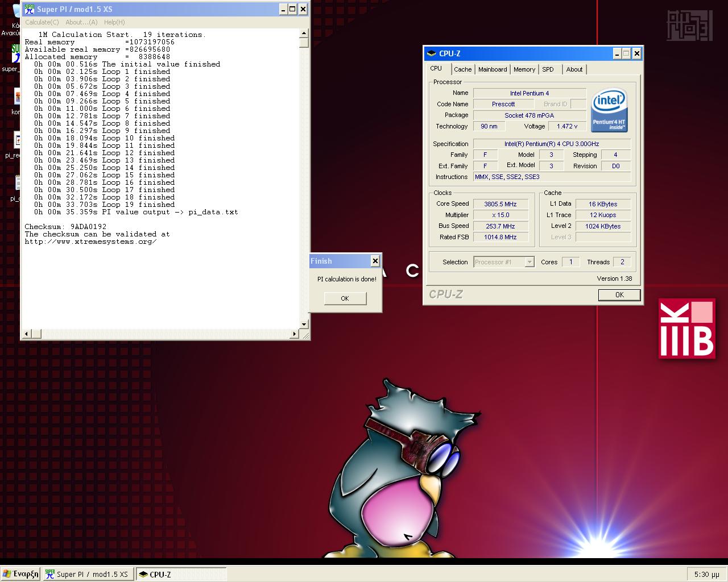This screenshot has width=728, height=582.
Task: Click the Cores value 1
Action: click(571, 262)
